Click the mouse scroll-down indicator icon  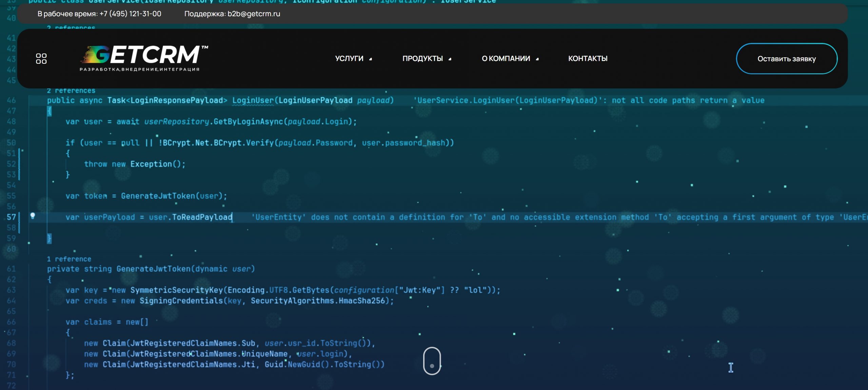432,360
